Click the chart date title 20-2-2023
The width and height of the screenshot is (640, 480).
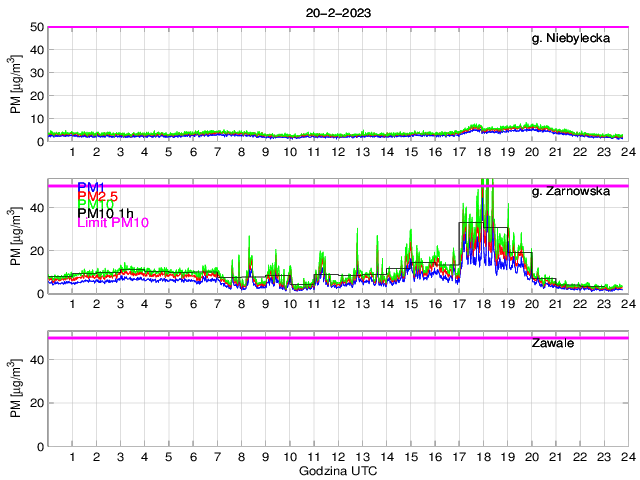click(x=335, y=11)
